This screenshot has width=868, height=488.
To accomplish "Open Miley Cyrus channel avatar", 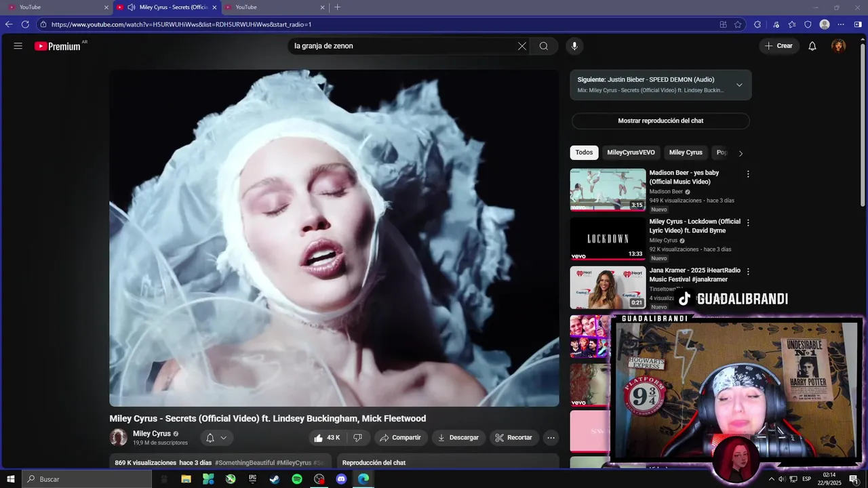I will pyautogui.click(x=119, y=438).
